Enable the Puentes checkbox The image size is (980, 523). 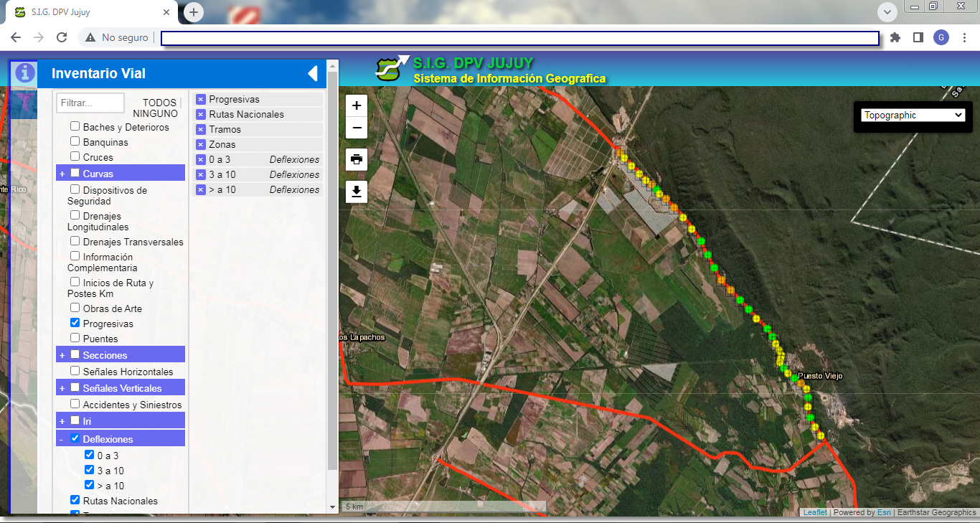coord(75,338)
